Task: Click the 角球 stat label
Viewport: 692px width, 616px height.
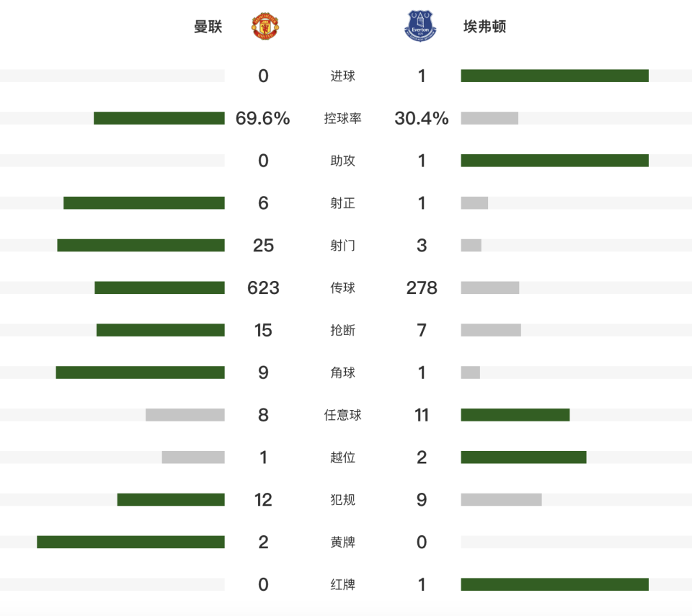Action: (x=342, y=372)
